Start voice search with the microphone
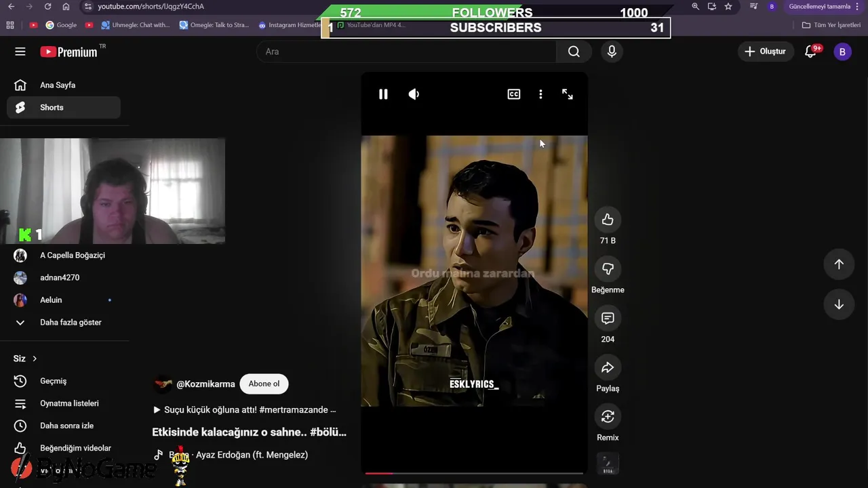868x488 pixels. point(612,52)
